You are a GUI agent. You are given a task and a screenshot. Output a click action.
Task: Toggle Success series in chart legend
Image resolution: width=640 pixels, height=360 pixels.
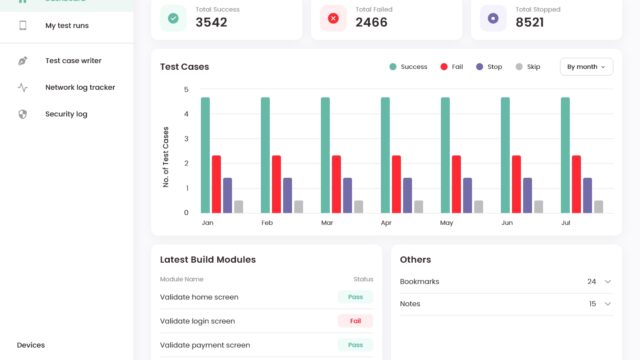click(x=408, y=67)
